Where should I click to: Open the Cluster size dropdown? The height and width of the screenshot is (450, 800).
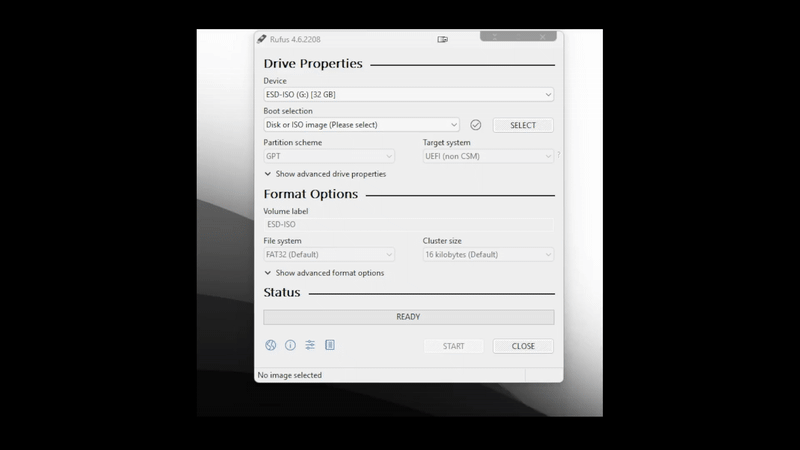tap(488, 255)
